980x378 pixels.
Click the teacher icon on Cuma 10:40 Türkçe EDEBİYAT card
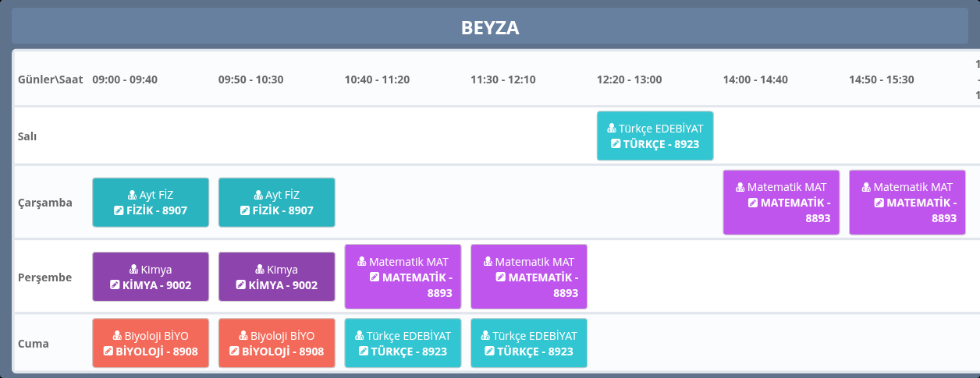pyautogui.click(x=360, y=336)
